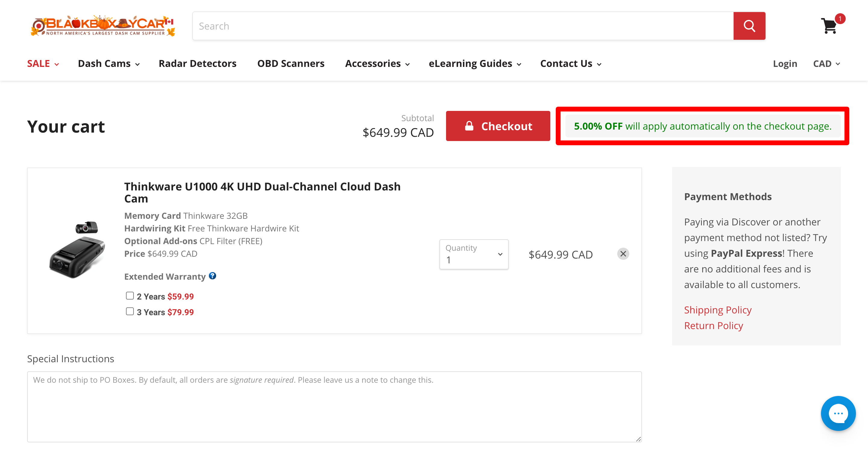Click the 5.00% OFF discount notice
Screen dimensions: 868x449
703,126
